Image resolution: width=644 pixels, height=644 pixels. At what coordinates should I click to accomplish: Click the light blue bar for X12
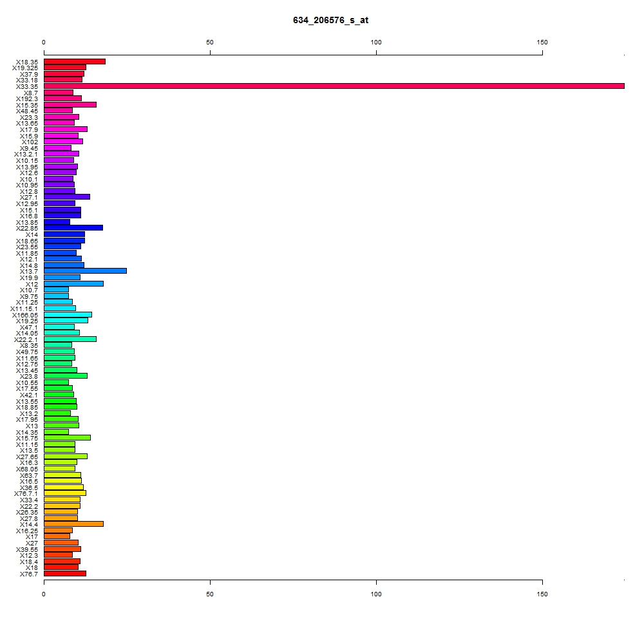[x=74, y=283]
